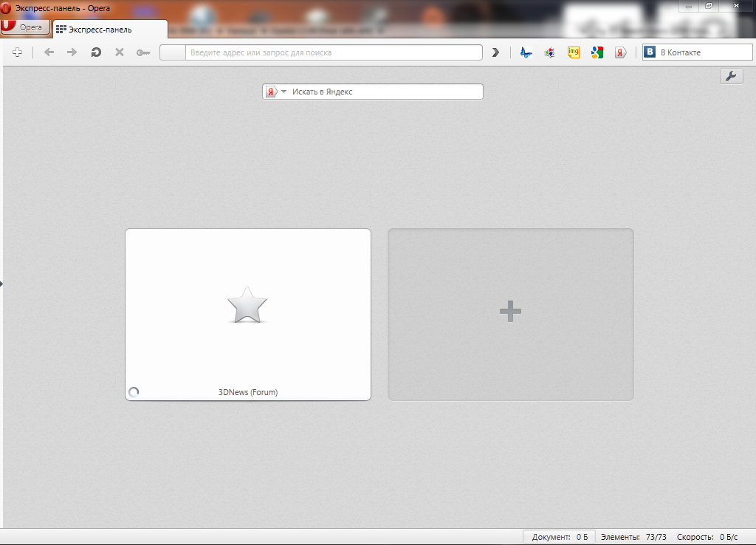Reload the page with the refresh icon
This screenshot has height=545, width=756.
coord(96,52)
